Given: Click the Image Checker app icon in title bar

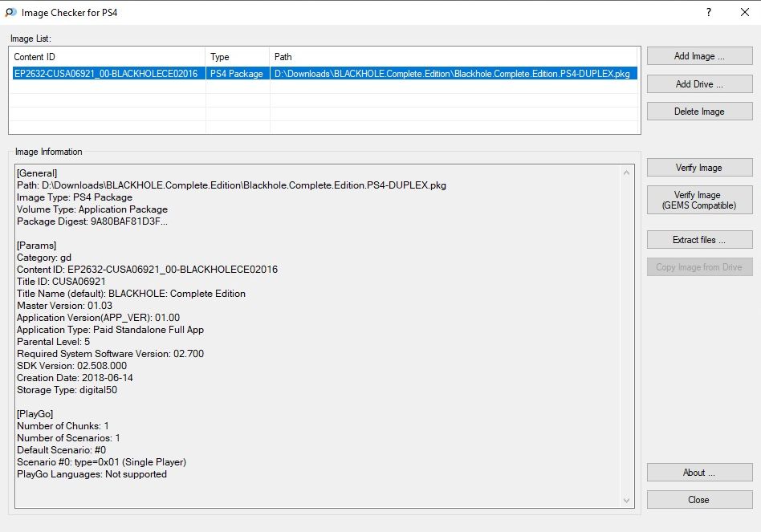Looking at the screenshot, I should 10,12.
